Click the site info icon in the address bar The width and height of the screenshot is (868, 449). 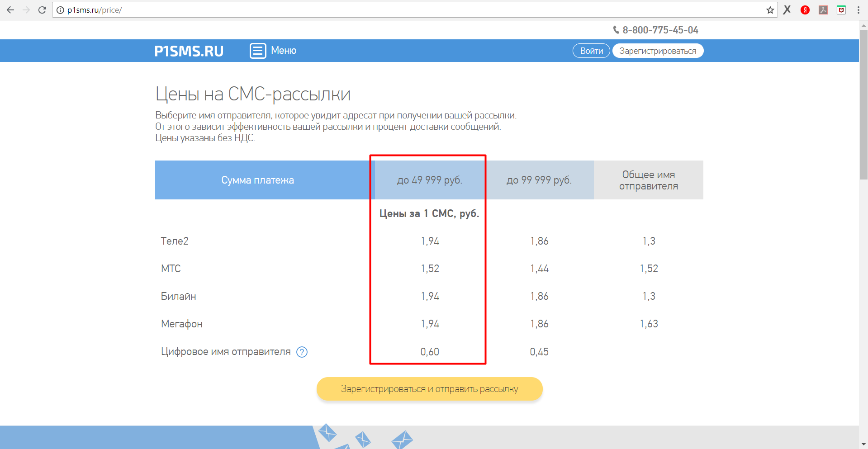pos(60,10)
